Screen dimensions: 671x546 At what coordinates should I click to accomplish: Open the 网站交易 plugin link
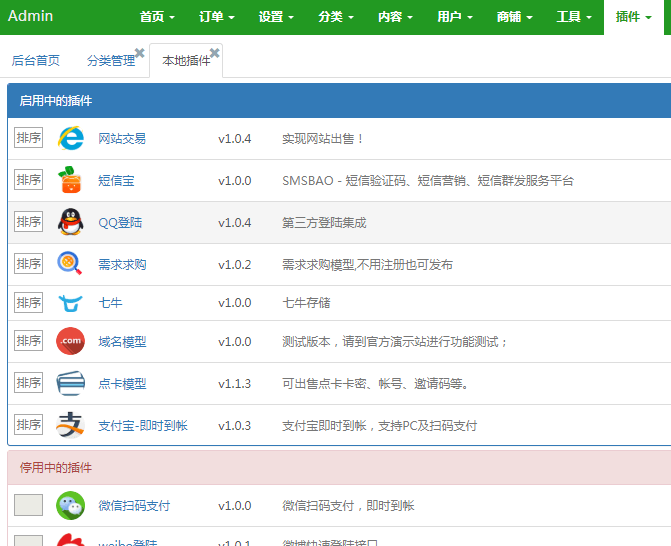tap(122, 139)
